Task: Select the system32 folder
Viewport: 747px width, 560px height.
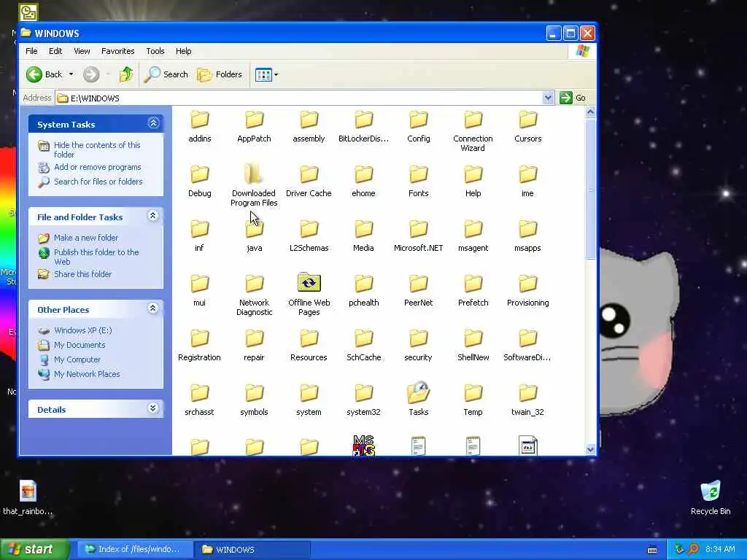Action: coord(363,400)
